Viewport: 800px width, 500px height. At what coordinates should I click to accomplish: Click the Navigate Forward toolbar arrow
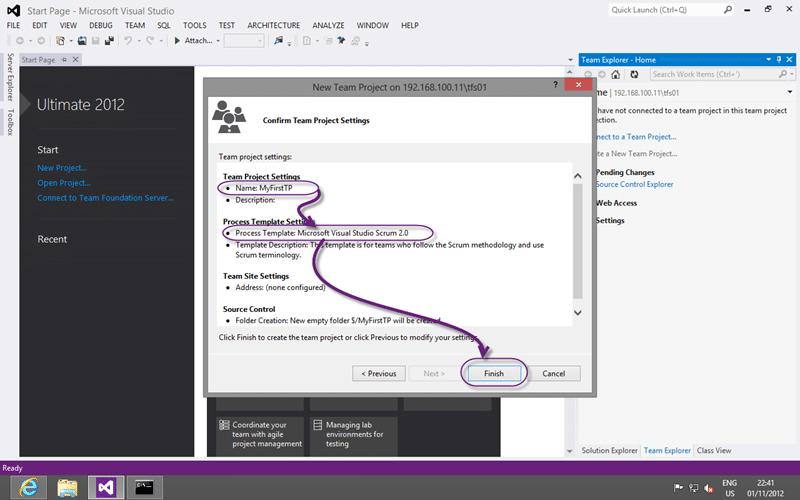tap(41, 41)
